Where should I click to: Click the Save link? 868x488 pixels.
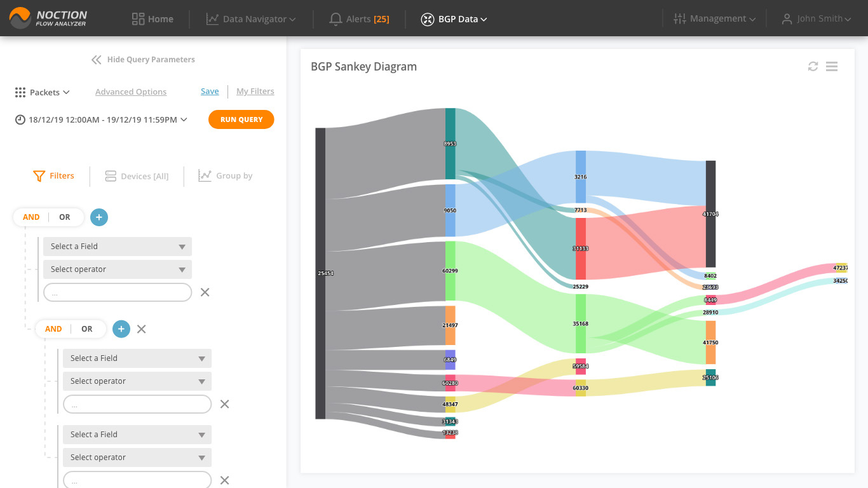[210, 91]
